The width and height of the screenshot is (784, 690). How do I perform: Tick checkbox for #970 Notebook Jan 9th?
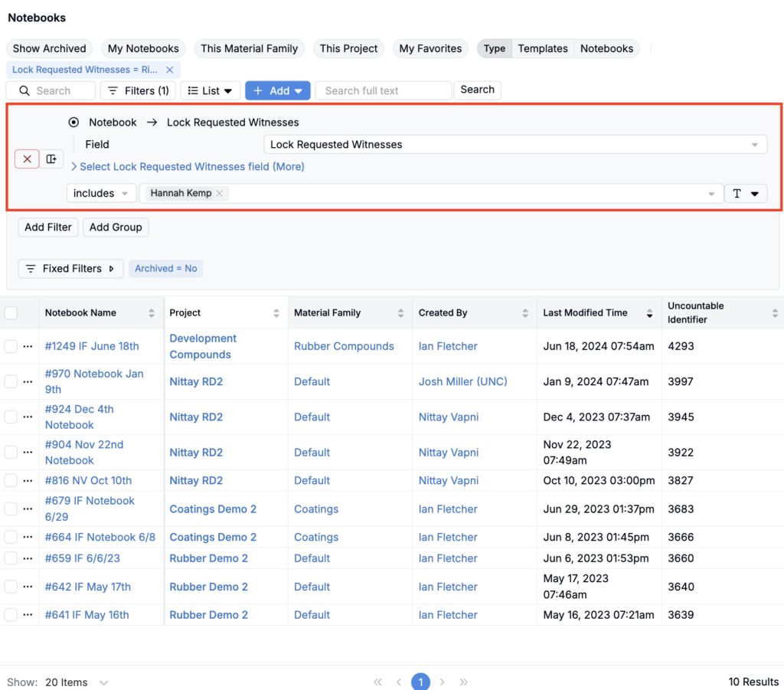pos(11,381)
